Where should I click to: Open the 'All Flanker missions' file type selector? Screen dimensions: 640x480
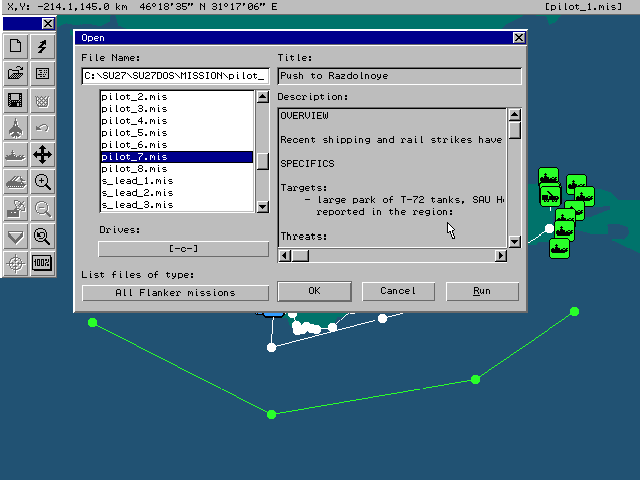[x=175, y=292]
